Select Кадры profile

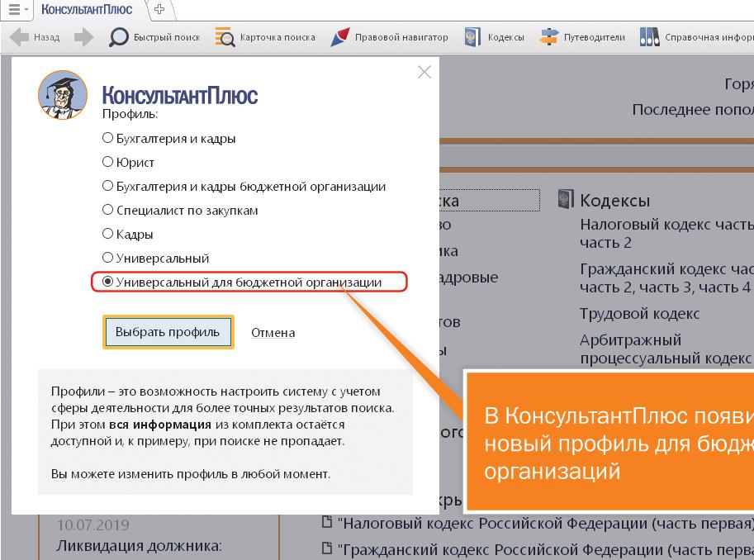pos(127,234)
